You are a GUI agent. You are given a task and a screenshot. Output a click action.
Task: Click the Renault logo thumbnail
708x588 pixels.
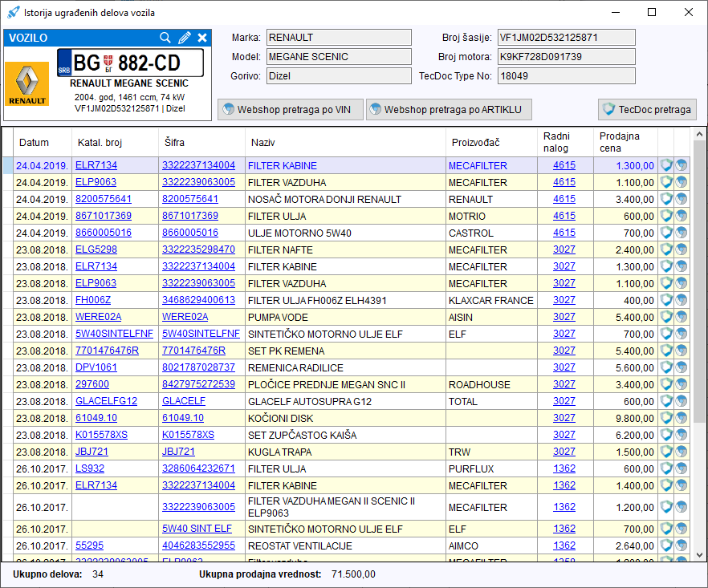pos(27,83)
